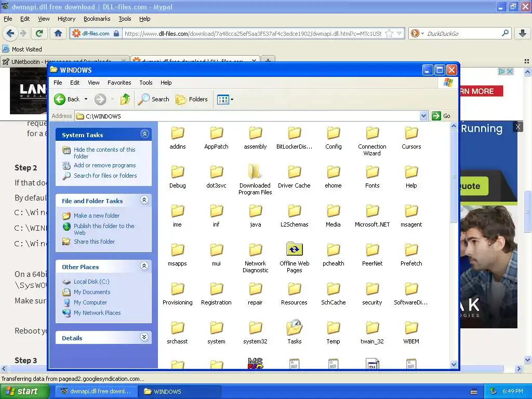This screenshot has width=532, height=399.
Task: Open Most Visited bookmarks folder
Action: point(22,49)
